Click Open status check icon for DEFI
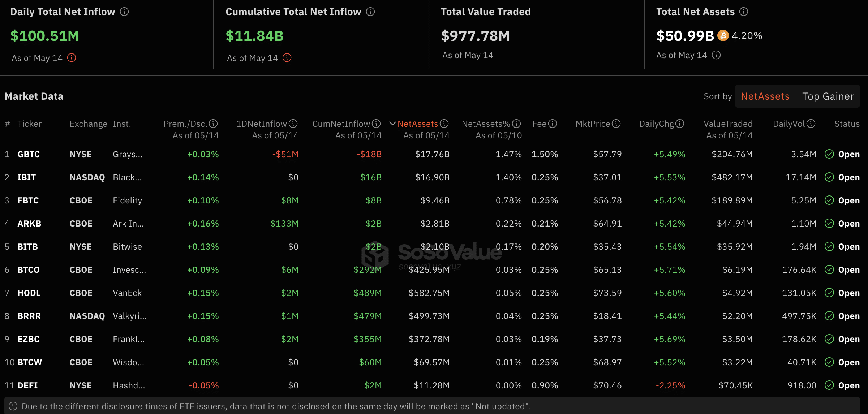This screenshot has width=868, height=414. pos(829,385)
